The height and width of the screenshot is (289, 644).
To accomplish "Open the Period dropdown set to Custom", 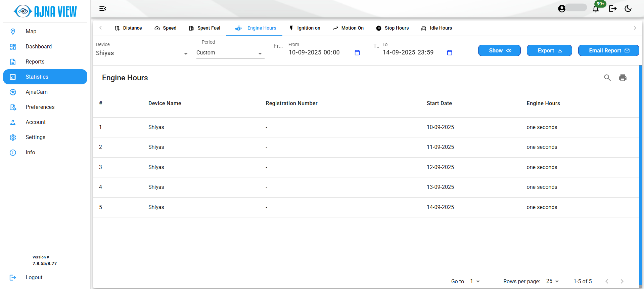I will tap(230, 53).
